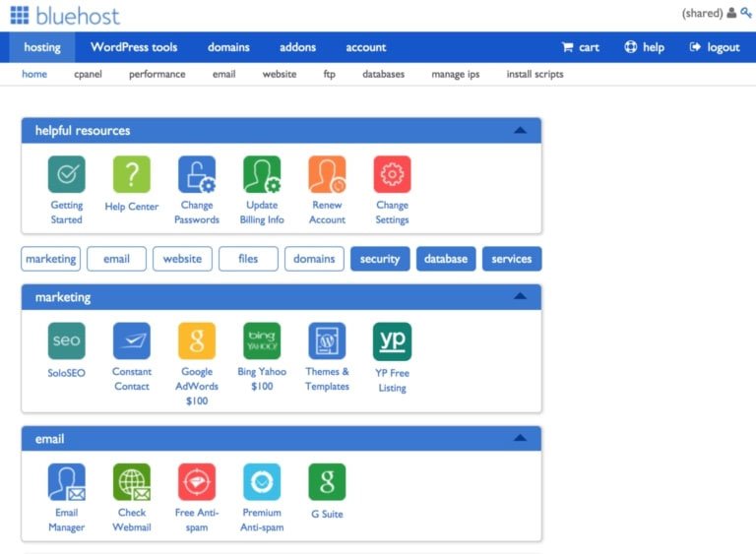Collapse the marketing panel
Screen dimensions: 756x554
(x=520, y=296)
